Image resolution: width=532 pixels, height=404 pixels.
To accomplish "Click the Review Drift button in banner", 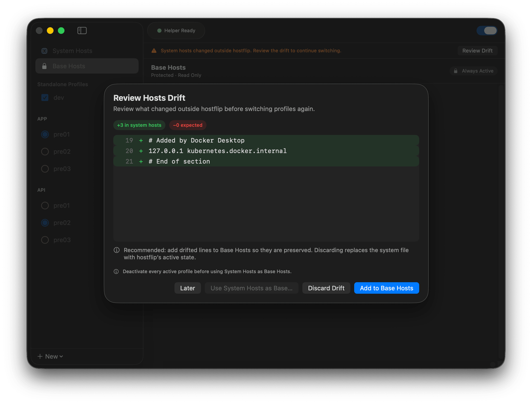I will click(x=477, y=51).
